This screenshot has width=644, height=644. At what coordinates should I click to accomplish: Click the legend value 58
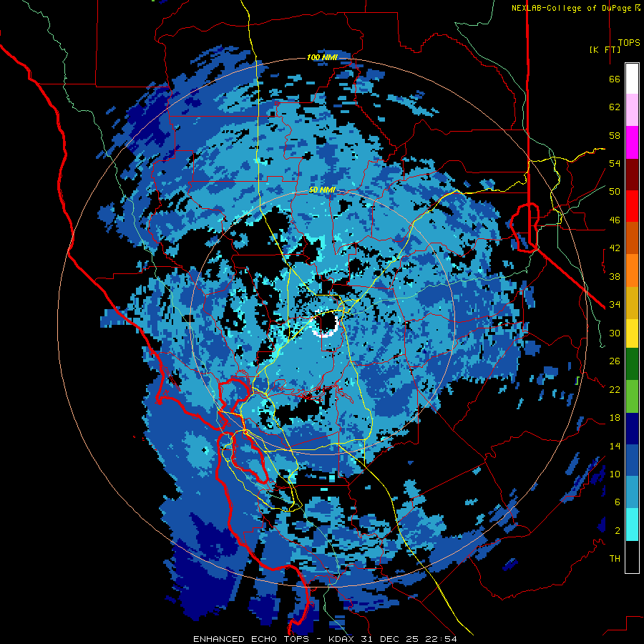(615, 135)
